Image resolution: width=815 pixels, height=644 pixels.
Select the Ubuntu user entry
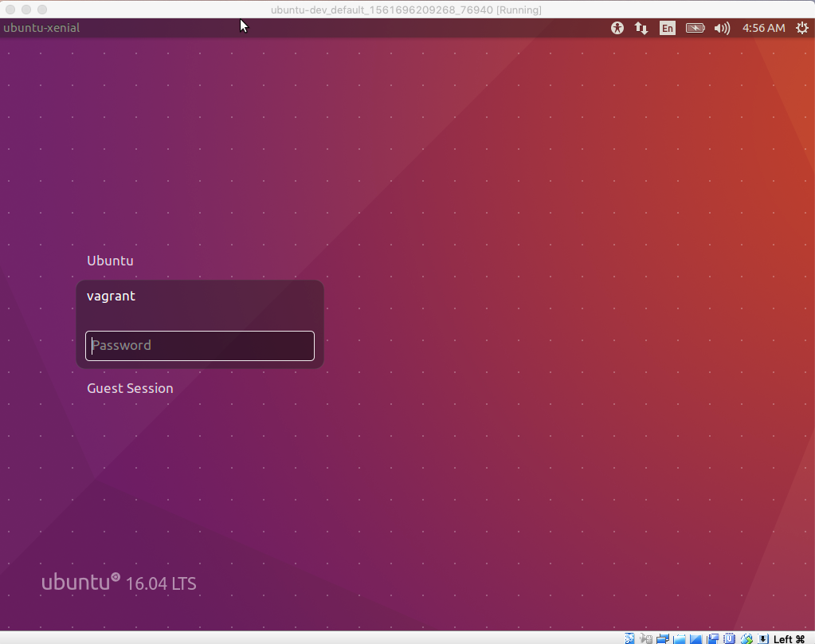[x=110, y=261]
